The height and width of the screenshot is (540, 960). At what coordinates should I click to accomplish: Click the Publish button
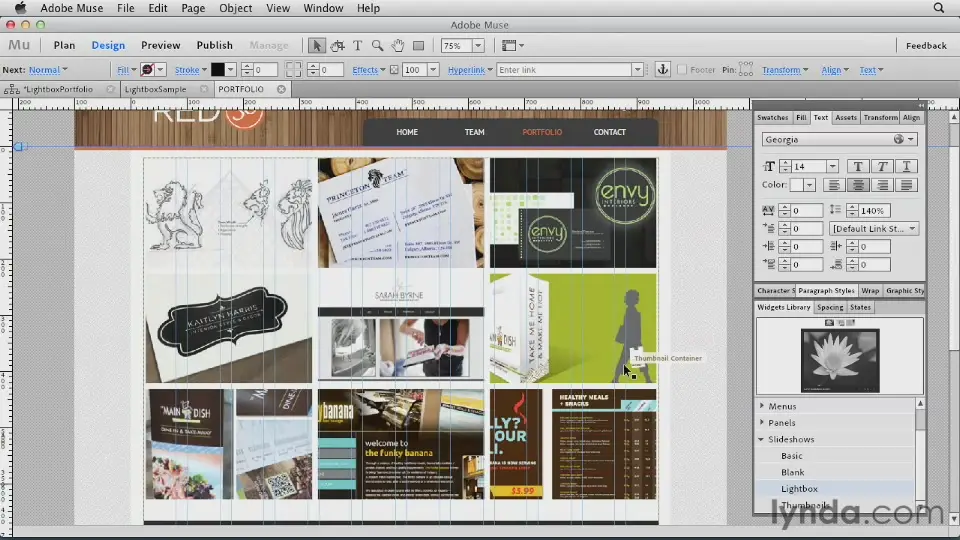[214, 45]
